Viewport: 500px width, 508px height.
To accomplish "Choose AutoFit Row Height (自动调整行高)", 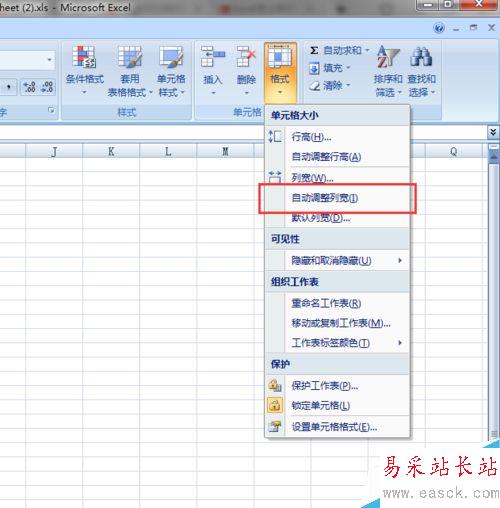I will [x=337, y=157].
